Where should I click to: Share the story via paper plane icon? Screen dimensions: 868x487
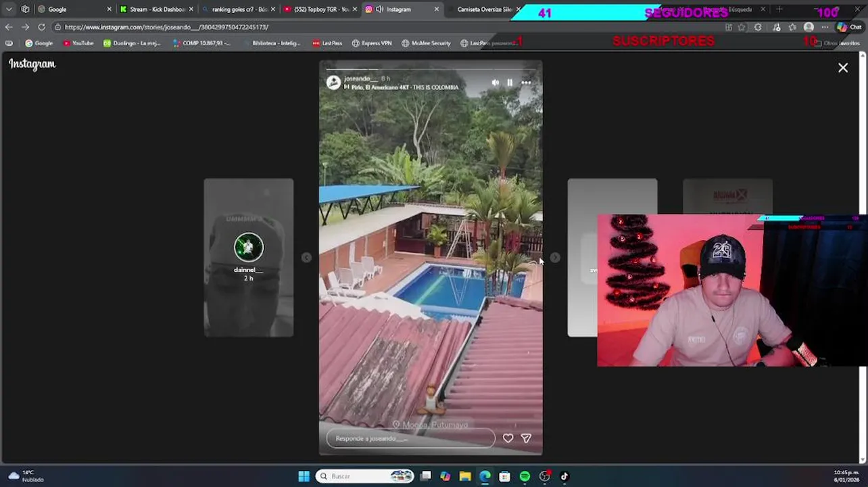point(526,438)
